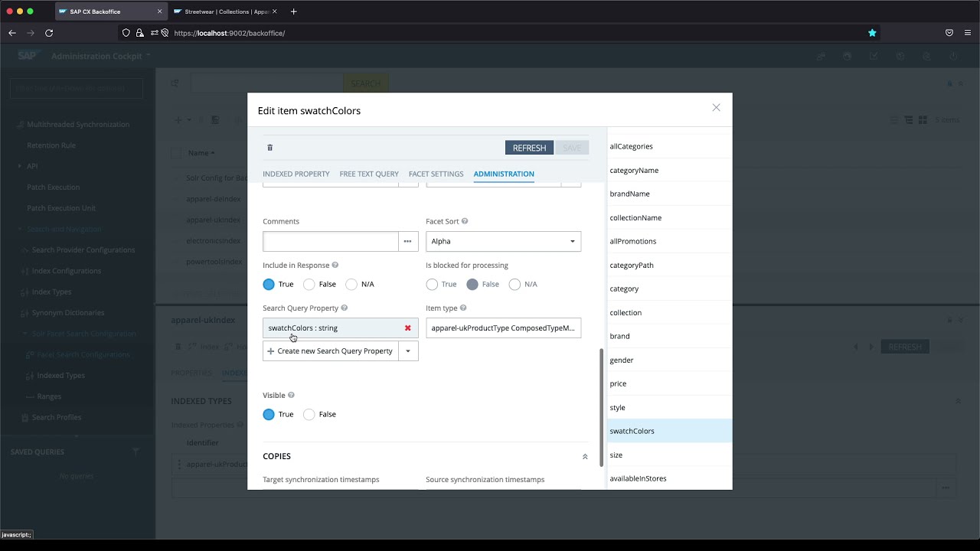Open the Pocket save icon
The width and height of the screenshot is (980, 551).
pyautogui.click(x=949, y=33)
